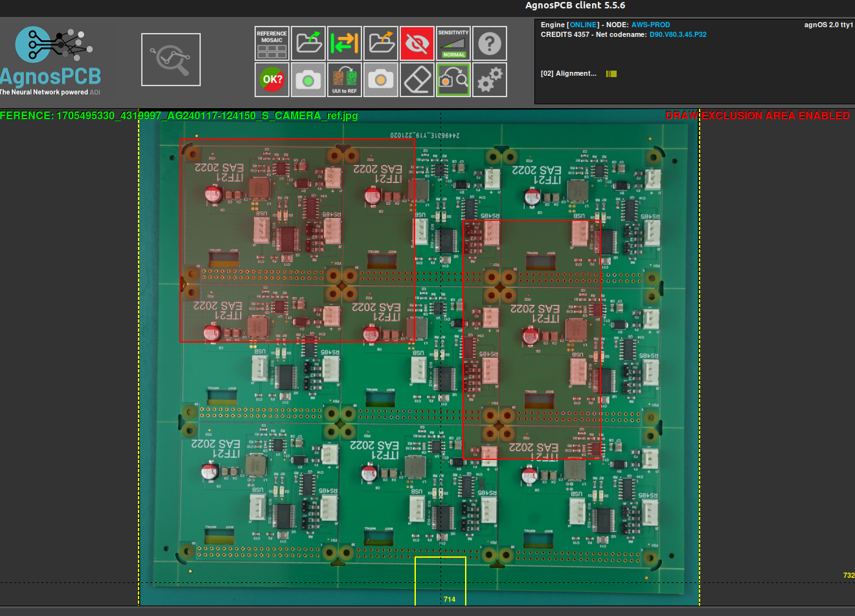This screenshot has height=616, width=855.
Task: Click the [02] Alignment progress bar
Action: pos(610,73)
